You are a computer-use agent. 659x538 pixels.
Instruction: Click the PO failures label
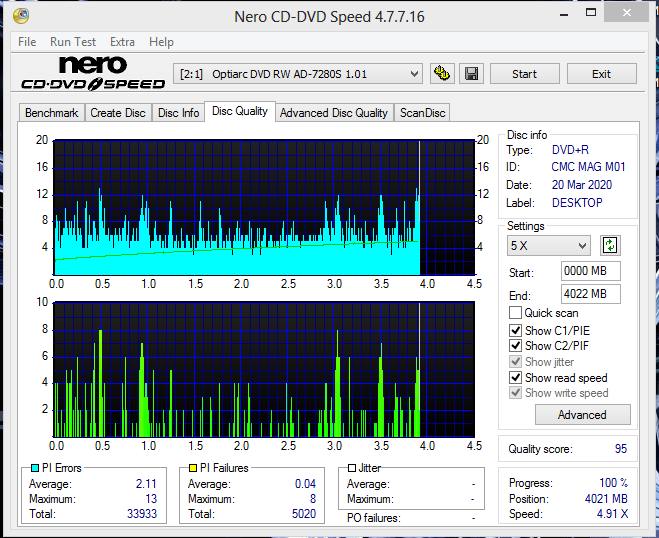374,518
